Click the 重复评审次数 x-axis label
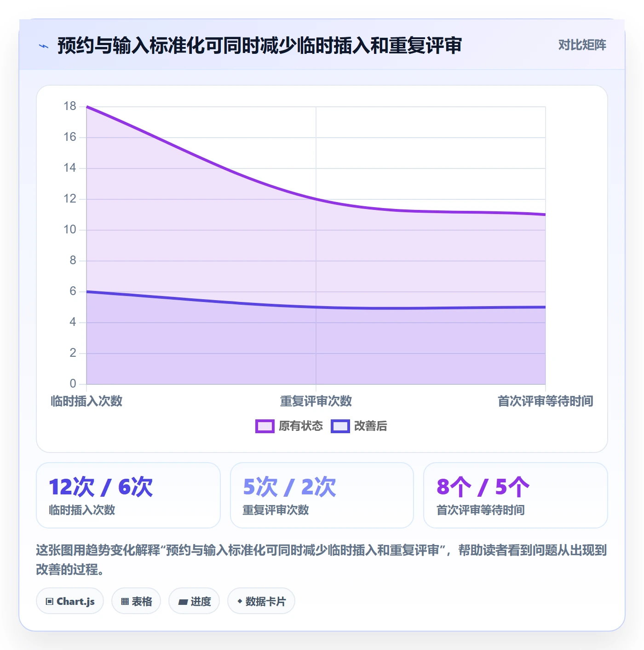The height and width of the screenshot is (650, 644). point(316,401)
